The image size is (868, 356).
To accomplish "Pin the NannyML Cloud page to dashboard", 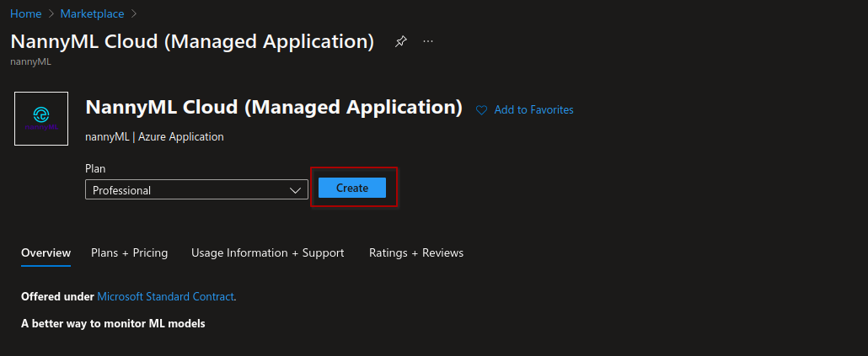I will [x=401, y=42].
